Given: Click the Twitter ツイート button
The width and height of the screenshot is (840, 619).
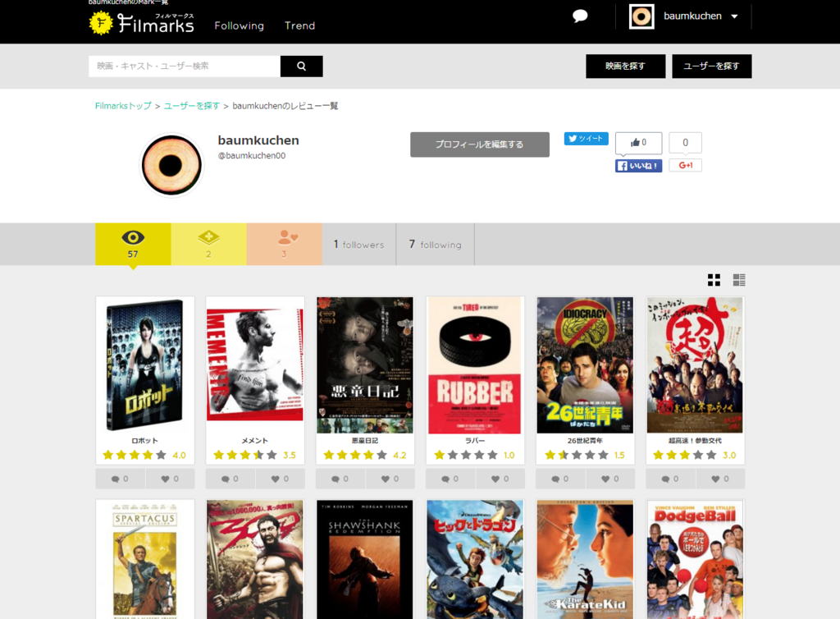Looking at the screenshot, I should coord(586,138).
